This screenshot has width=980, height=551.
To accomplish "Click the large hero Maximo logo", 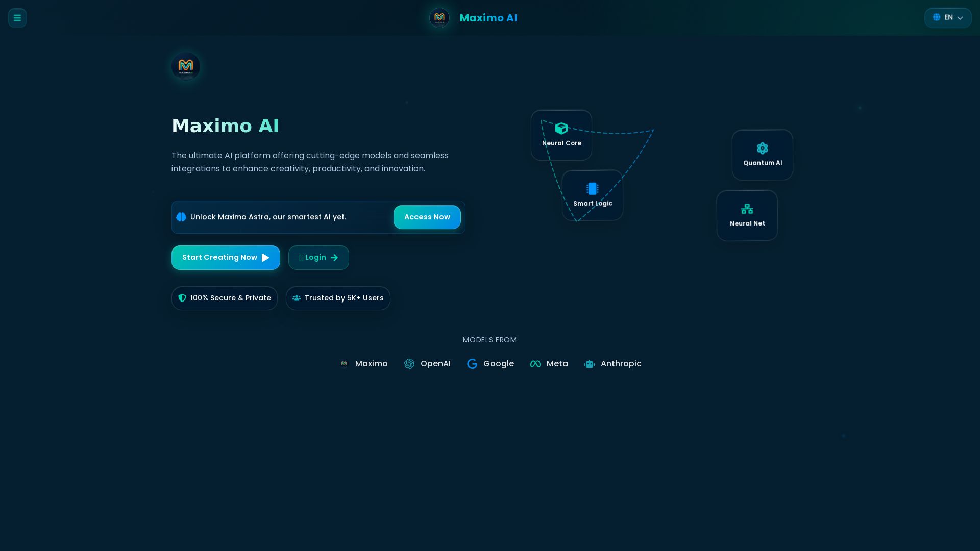I will click(x=185, y=66).
